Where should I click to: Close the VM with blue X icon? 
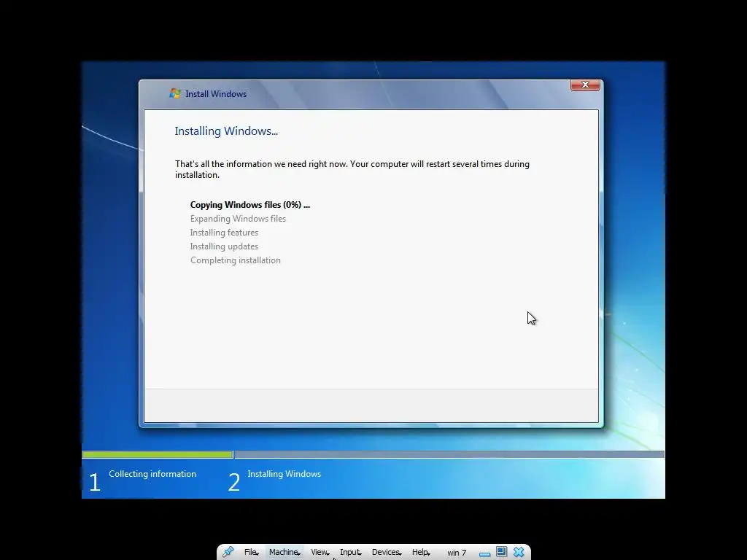[x=519, y=552]
